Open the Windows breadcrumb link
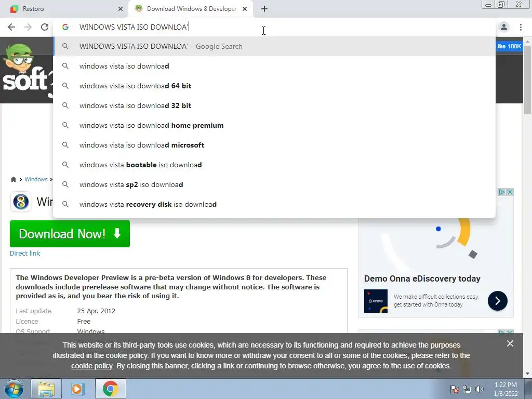 tap(36, 179)
